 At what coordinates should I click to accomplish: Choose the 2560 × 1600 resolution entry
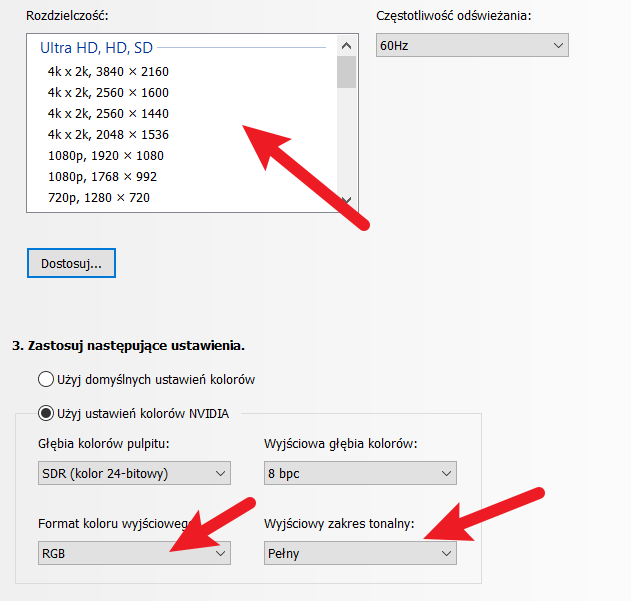tap(108, 92)
